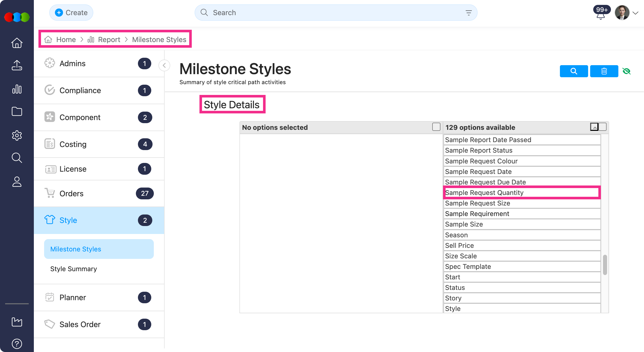Toggle the green crossed-eye visibility icon
Image resolution: width=644 pixels, height=352 pixels.
pos(627,71)
